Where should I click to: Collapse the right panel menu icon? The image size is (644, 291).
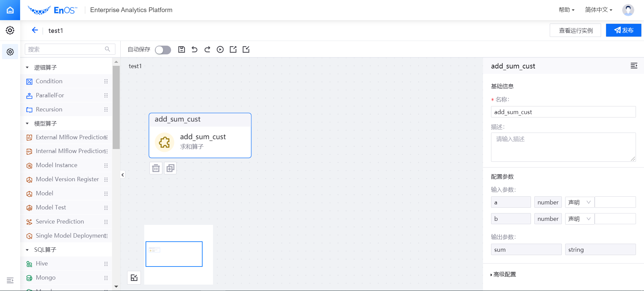634,66
